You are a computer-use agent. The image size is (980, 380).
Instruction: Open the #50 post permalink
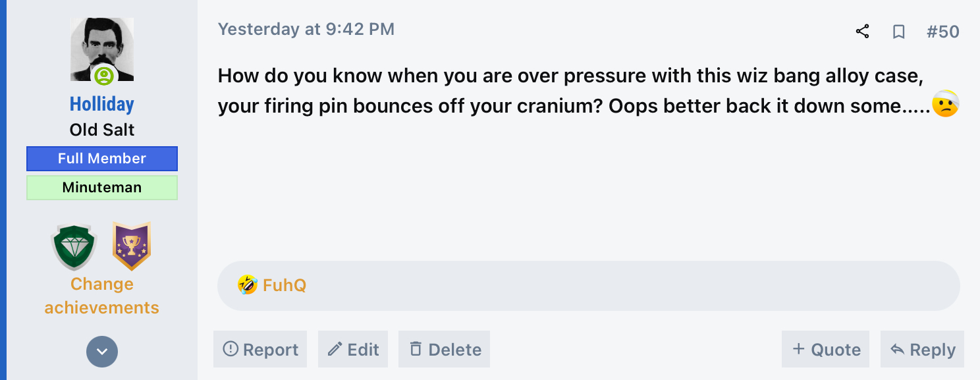[x=942, y=32]
